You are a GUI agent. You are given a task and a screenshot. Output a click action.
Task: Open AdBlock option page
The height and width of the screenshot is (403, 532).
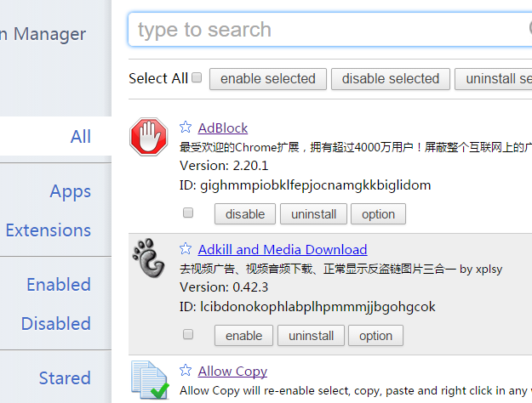coord(378,214)
